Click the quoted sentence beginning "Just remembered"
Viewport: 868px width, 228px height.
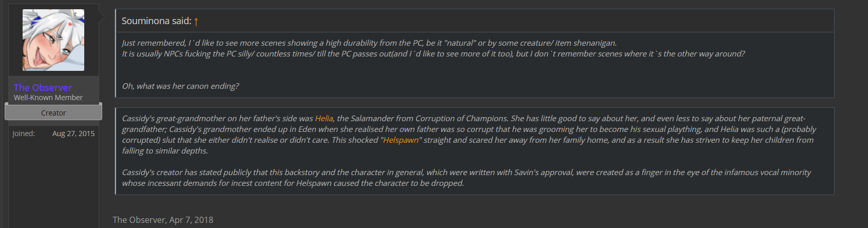(x=369, y=43)
